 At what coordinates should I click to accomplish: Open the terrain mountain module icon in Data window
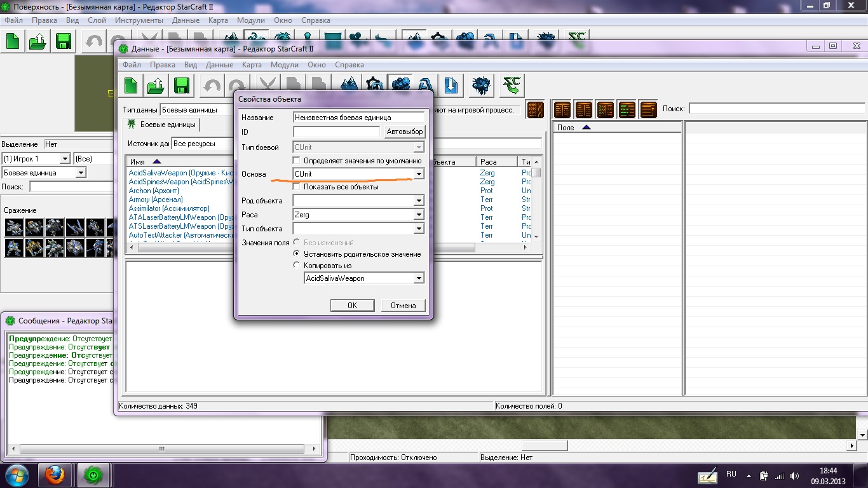click(349, 85)
